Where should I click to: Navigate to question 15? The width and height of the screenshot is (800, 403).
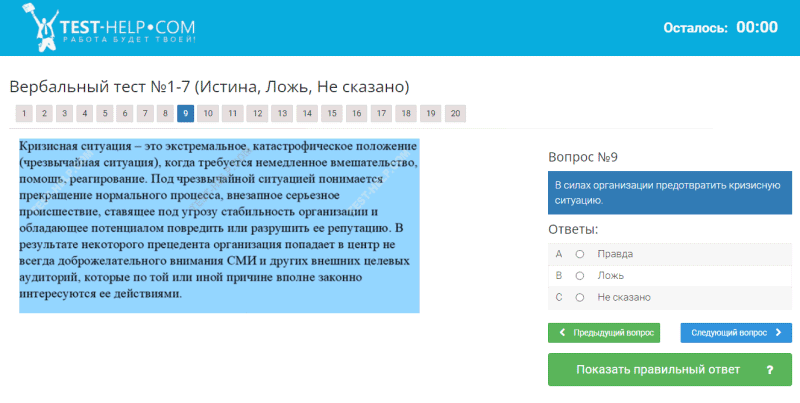pos(332,113)
